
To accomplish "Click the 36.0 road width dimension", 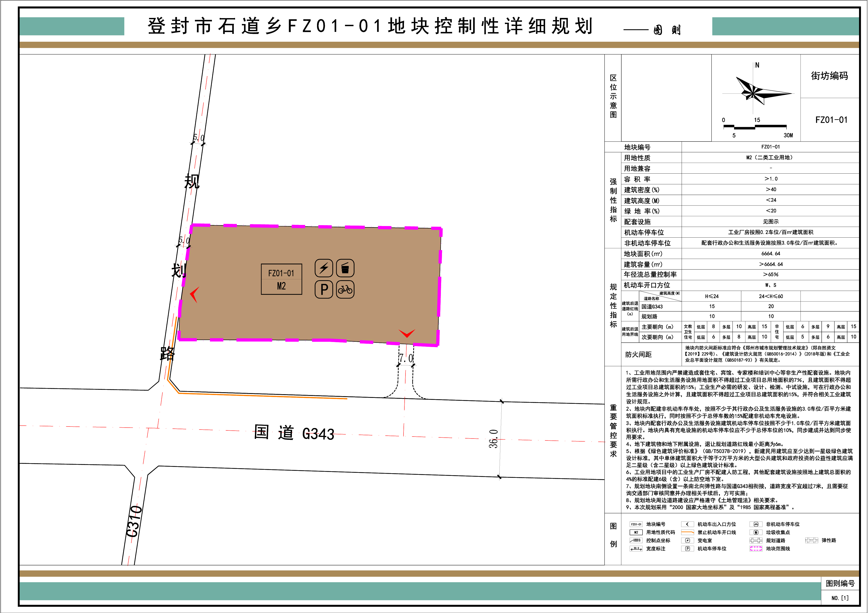I will point(493,439).
